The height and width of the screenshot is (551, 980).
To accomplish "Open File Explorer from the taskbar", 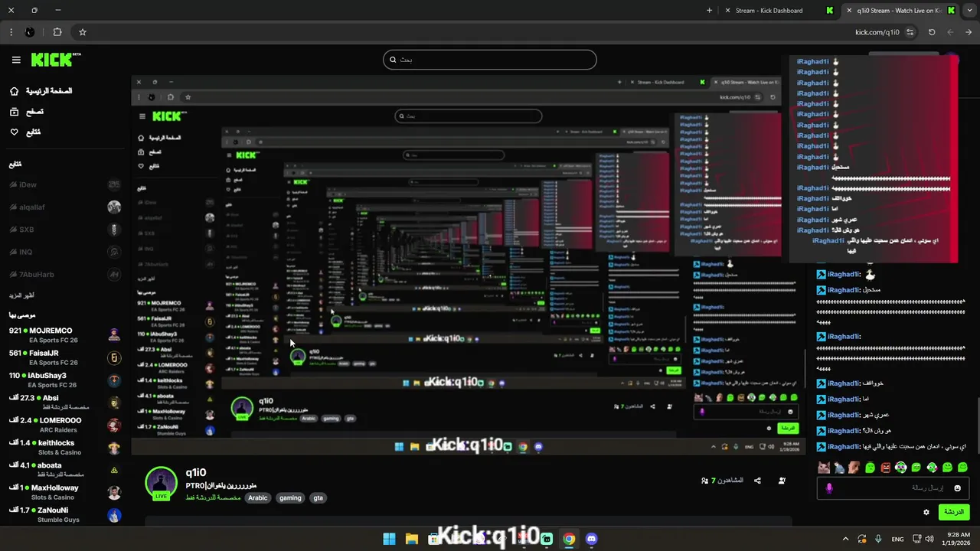I will (x=412, y=539).
